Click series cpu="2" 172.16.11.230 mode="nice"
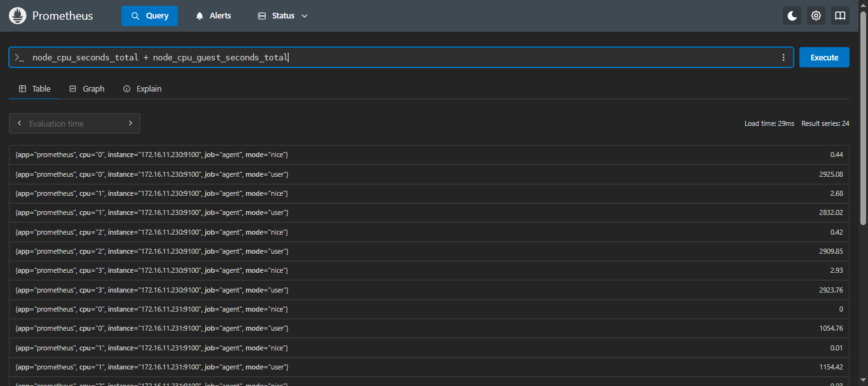The width and height of the screenshot is (868, 386). coord(152,232)
